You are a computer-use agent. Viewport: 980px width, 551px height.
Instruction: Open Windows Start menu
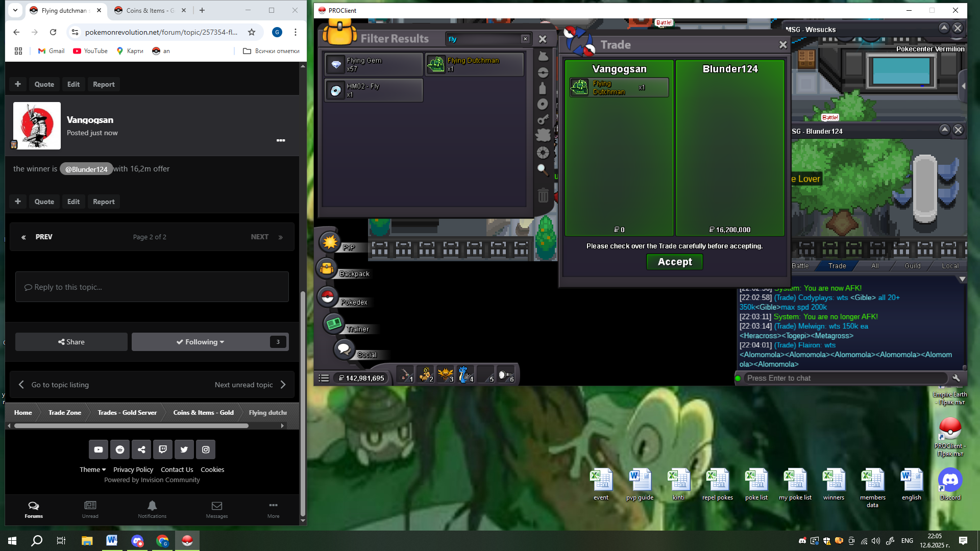[12, 540]
